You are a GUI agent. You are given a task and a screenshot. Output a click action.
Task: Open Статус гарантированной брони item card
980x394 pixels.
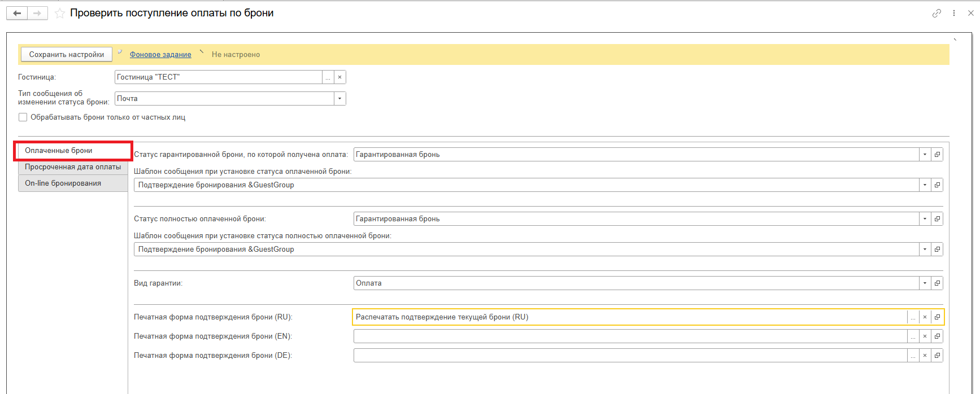937,155
